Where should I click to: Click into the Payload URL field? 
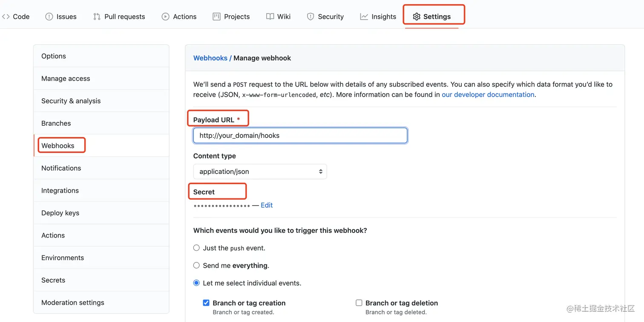coord(300,136)
